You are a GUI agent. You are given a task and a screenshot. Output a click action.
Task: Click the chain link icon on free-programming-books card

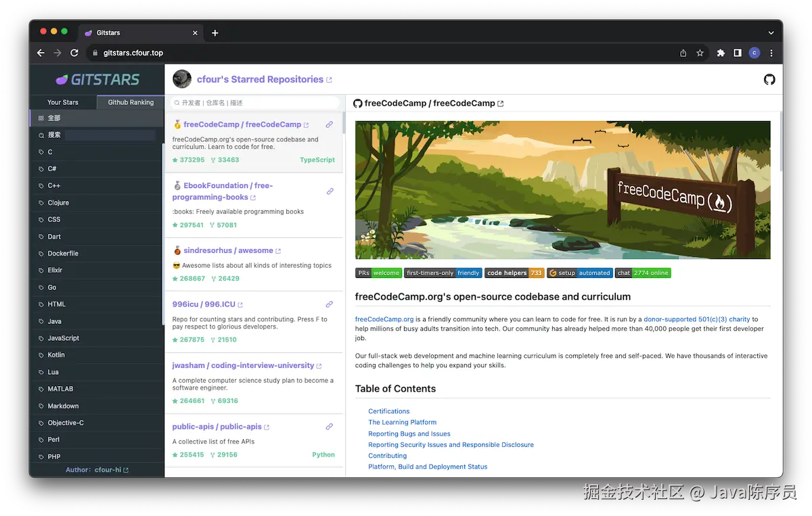[x=330, y=191]
